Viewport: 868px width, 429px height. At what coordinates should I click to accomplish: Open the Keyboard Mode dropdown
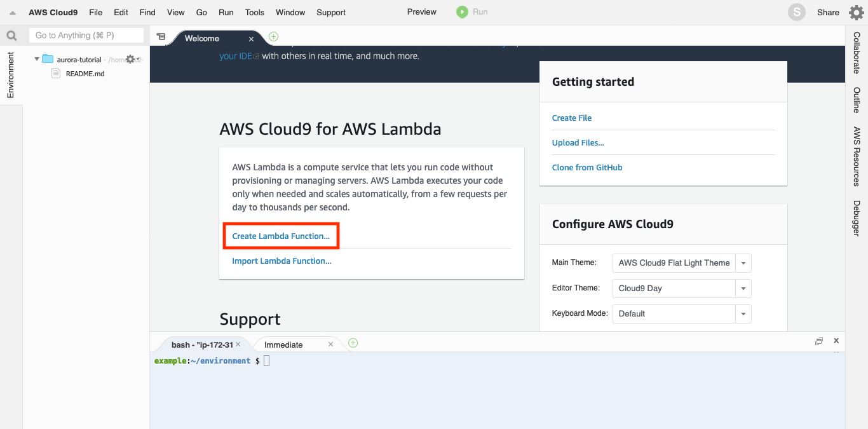(x=743, y=313)
